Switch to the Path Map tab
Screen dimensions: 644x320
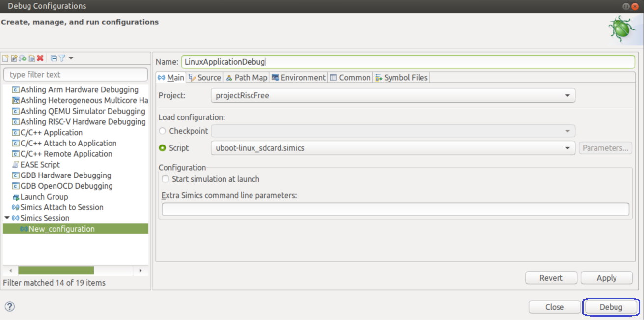click(247, 78)
